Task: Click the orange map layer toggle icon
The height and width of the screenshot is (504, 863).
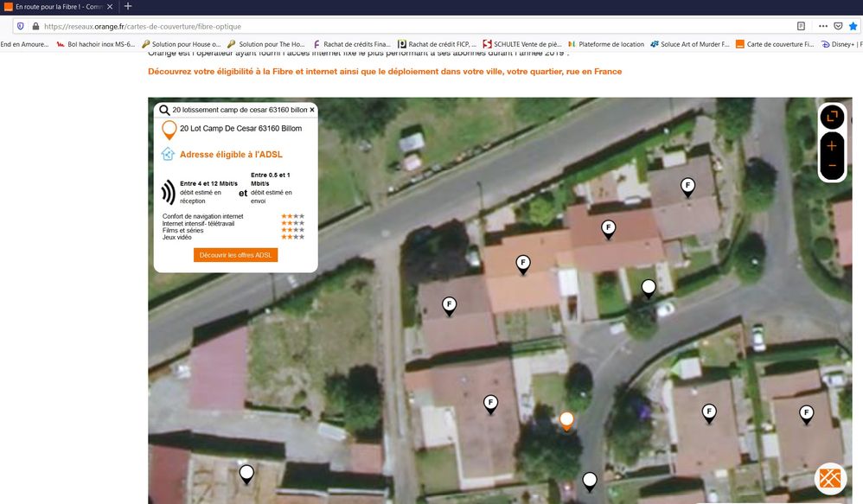Action: coord(830,478)
